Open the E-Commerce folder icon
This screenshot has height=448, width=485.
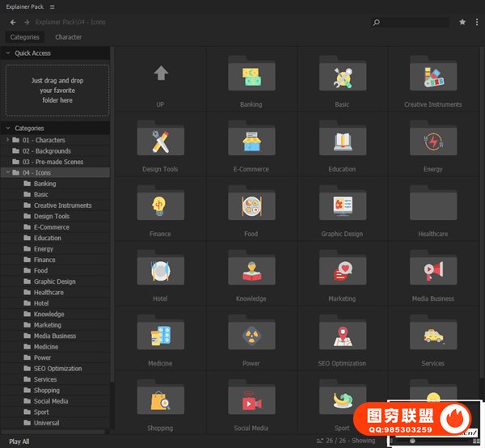click(251, 142)
